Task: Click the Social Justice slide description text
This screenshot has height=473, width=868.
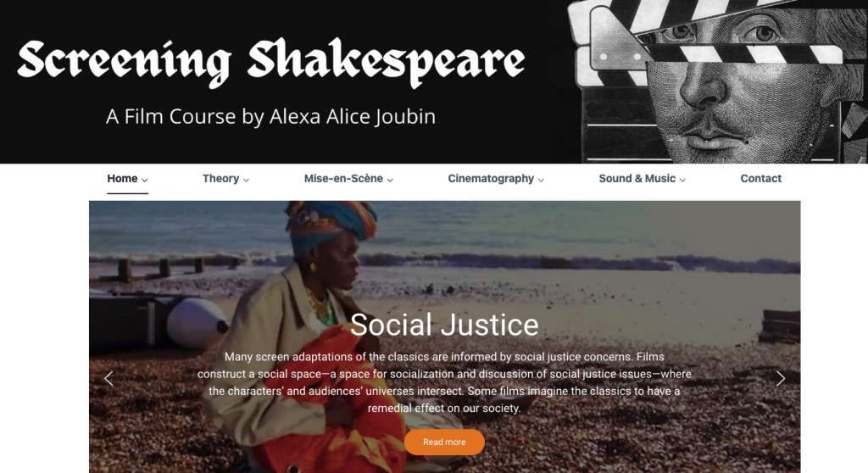Action: tap(444, 382)
